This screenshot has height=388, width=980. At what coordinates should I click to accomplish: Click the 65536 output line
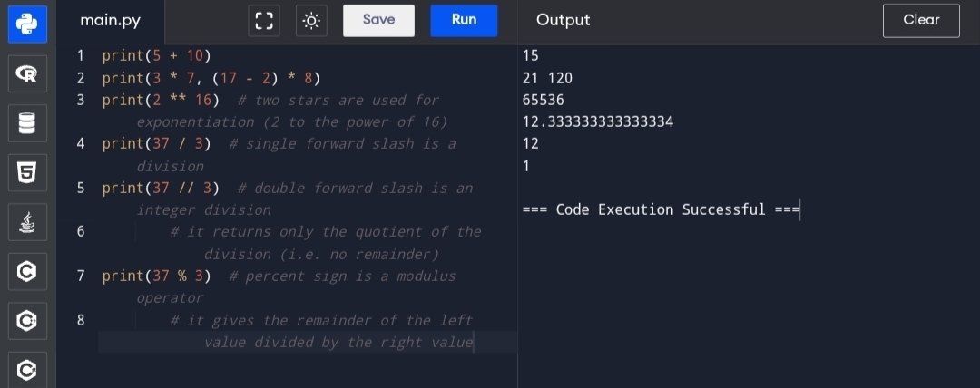[x=544, y=100]
